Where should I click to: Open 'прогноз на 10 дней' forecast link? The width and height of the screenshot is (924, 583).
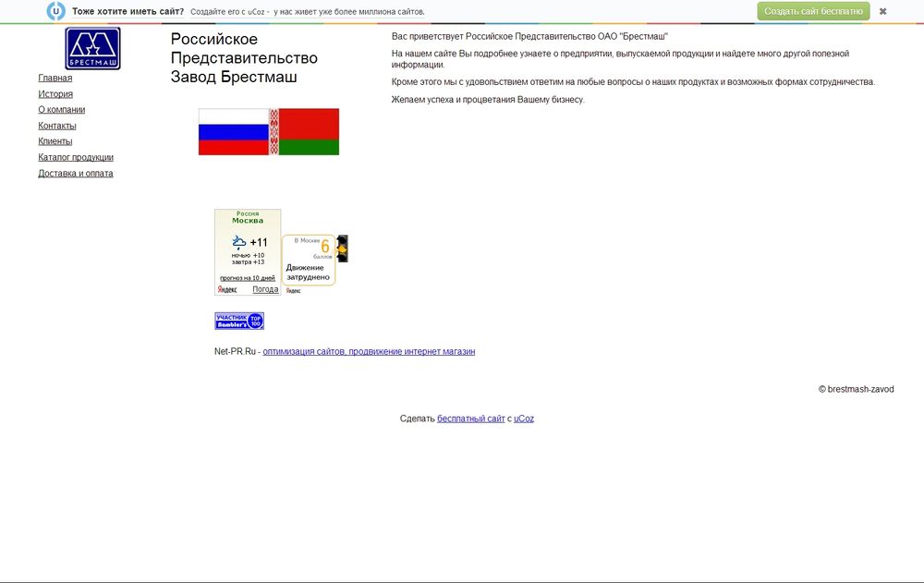click(x=248, y=278)
